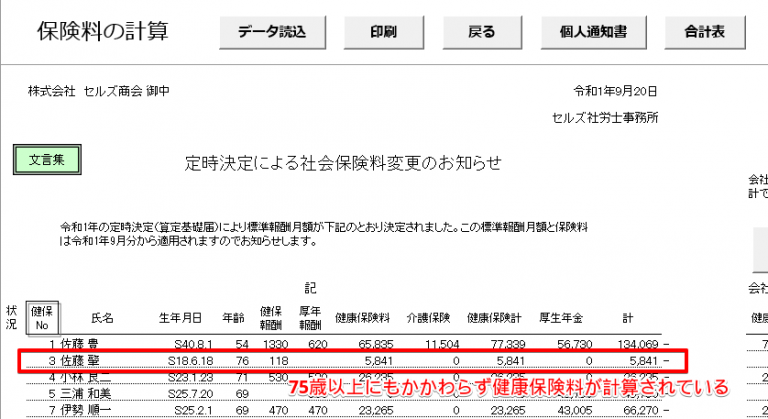Screen dimensions: 768x419
Task: Select the 介護保険 column header
Action: [428, 318]
